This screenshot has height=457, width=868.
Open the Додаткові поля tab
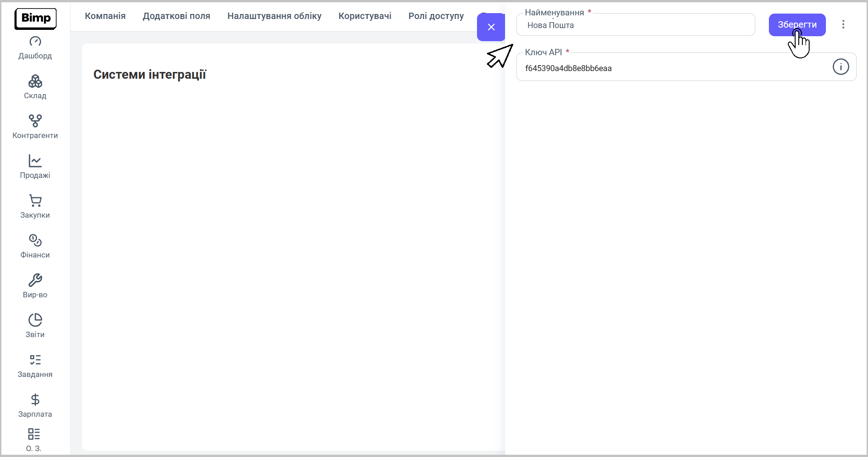coord(176,16)
